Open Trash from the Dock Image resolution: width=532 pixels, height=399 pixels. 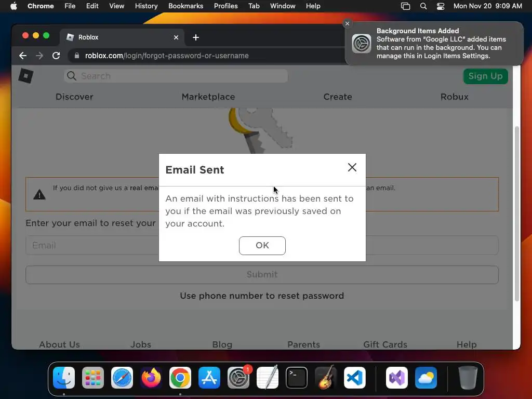pos(468,378)
